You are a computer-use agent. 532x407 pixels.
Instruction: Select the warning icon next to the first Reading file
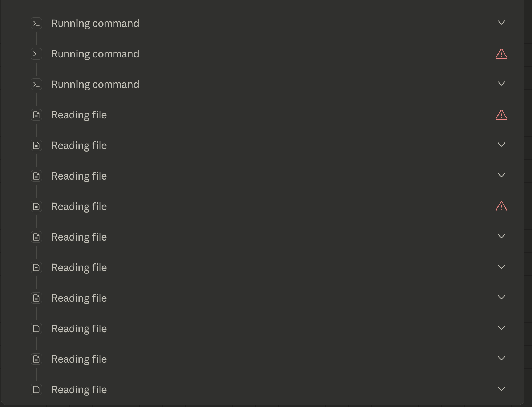click(501, 114)
